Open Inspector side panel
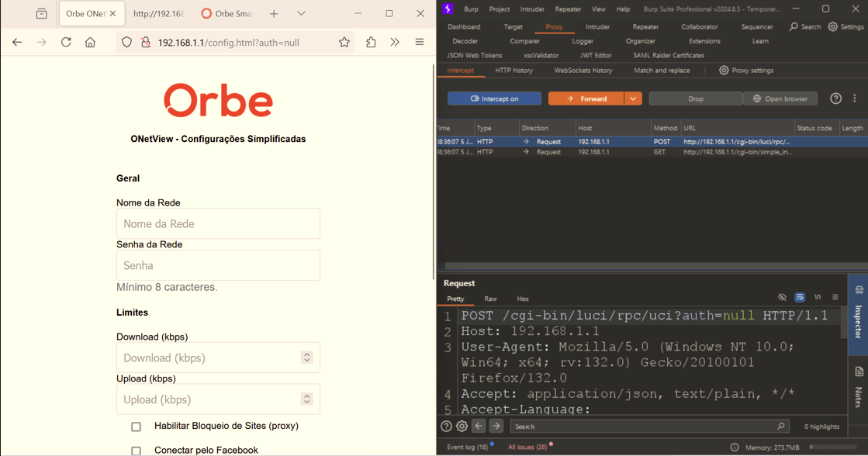 859,313
